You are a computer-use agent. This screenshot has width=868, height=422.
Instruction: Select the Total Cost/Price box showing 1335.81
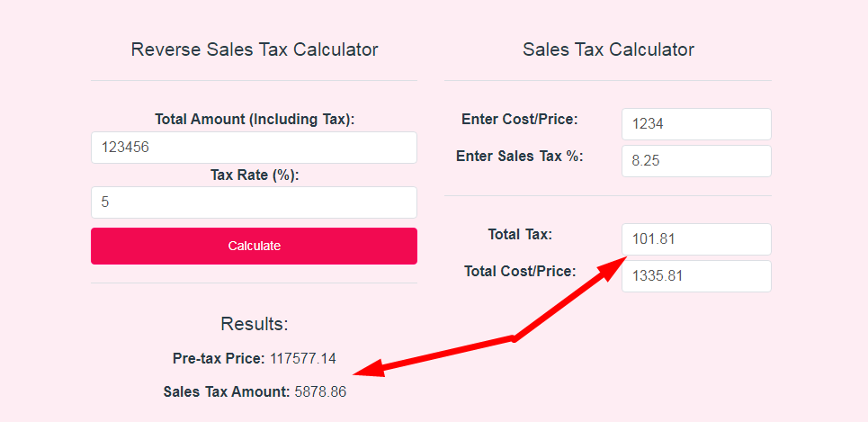point(696,276)
